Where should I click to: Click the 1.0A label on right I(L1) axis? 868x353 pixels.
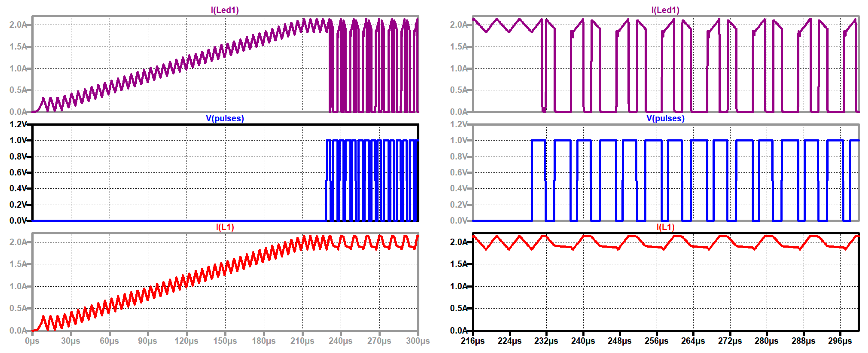click(x=459, y=286)
